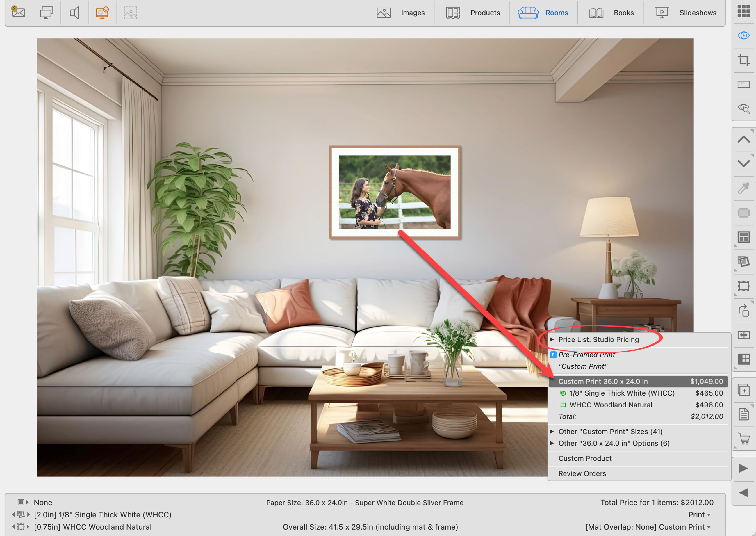The image size is (756, 536).
Task: Click Review Orders in the price panel
Action: pos(582,473)
